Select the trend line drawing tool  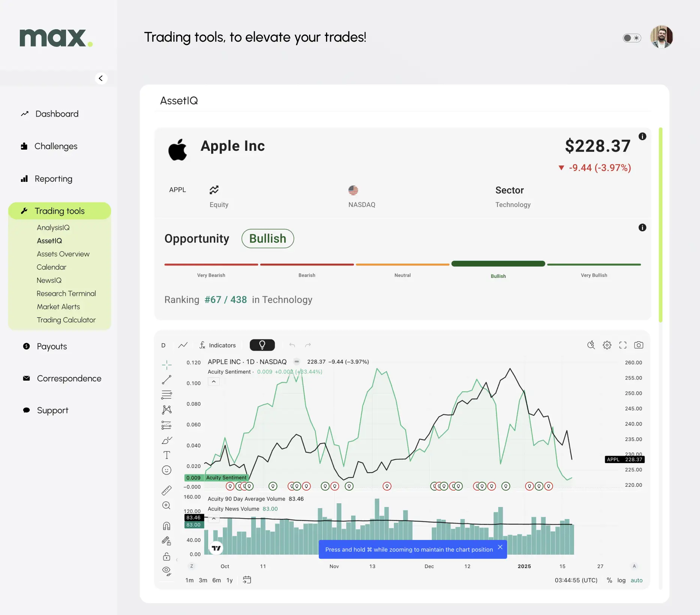click(x=167, y=379)
